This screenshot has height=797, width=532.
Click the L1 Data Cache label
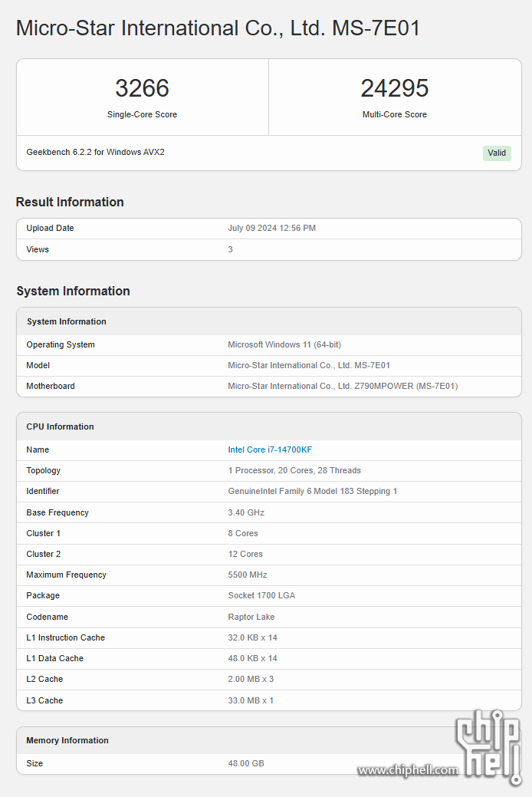(x=55, y=659)
